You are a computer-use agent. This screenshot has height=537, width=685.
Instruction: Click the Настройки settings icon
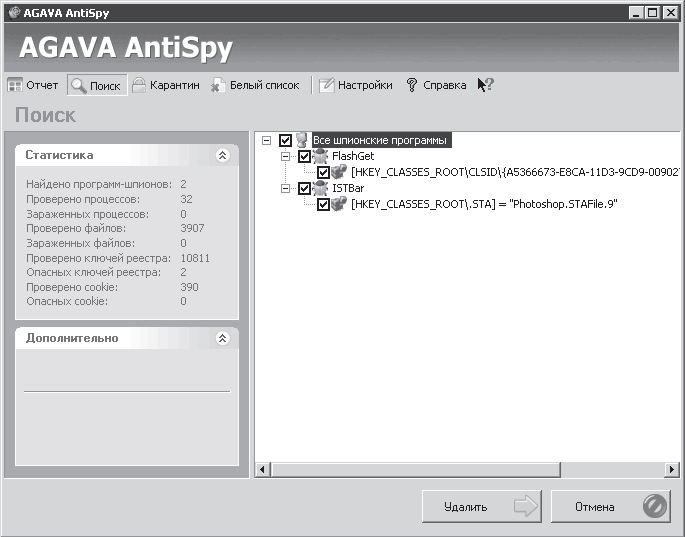click(326, 86)
